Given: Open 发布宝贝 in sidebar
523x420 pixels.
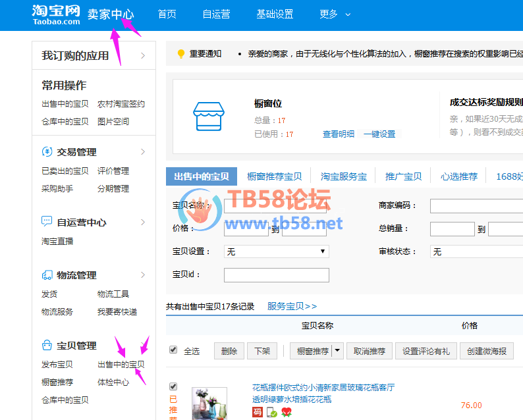Looking at the screenshot, I should coord(57,364).
